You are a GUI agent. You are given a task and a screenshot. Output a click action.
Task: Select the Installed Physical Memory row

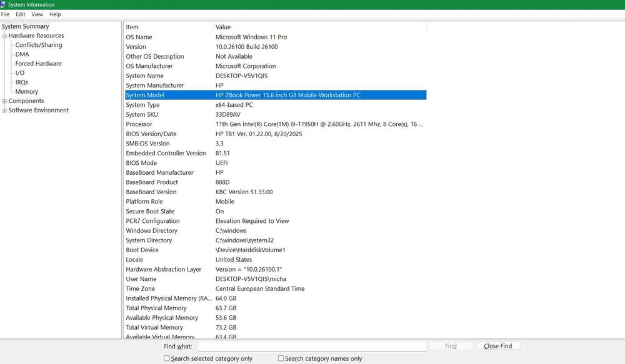[276, 298]
